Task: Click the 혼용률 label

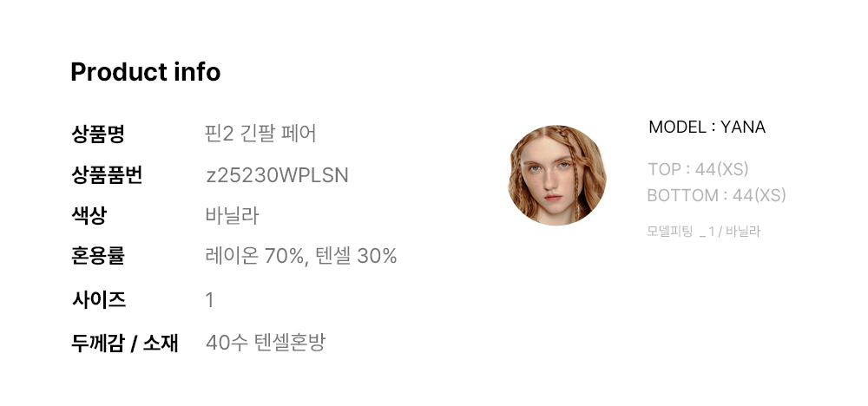Action: 97,256
